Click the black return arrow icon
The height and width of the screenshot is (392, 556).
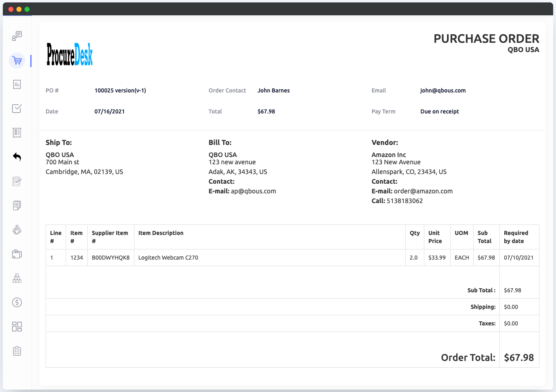[17, 157]
